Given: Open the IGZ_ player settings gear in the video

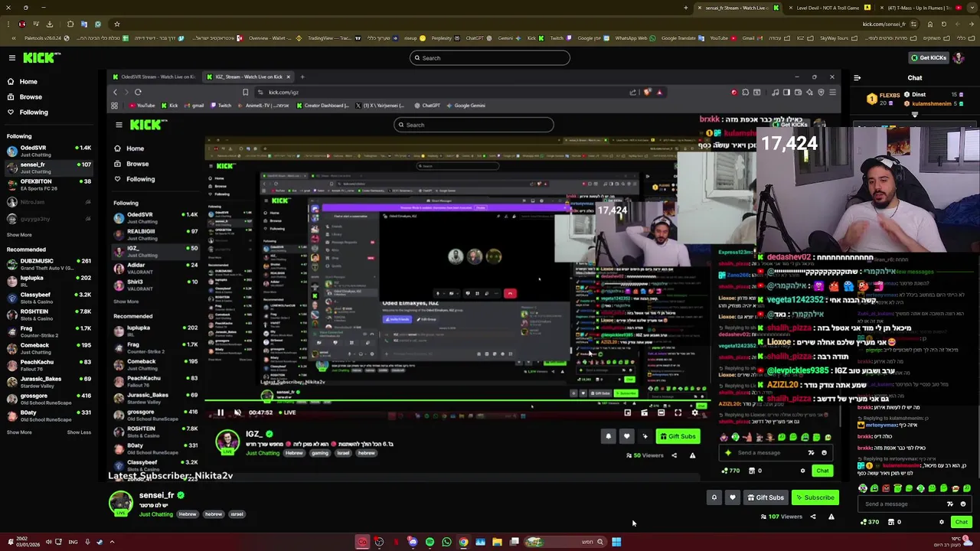Looking at the screenshot, I should coord(694,412).
